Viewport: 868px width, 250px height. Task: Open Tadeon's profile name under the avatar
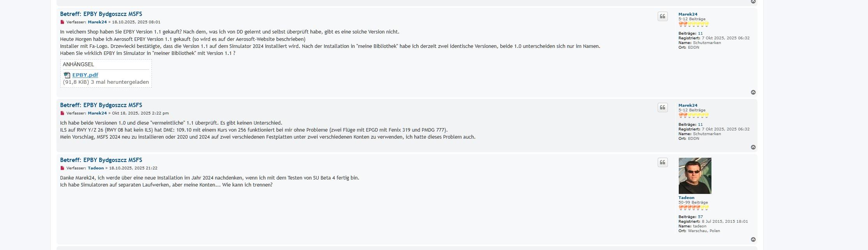[x=686, y=198]
